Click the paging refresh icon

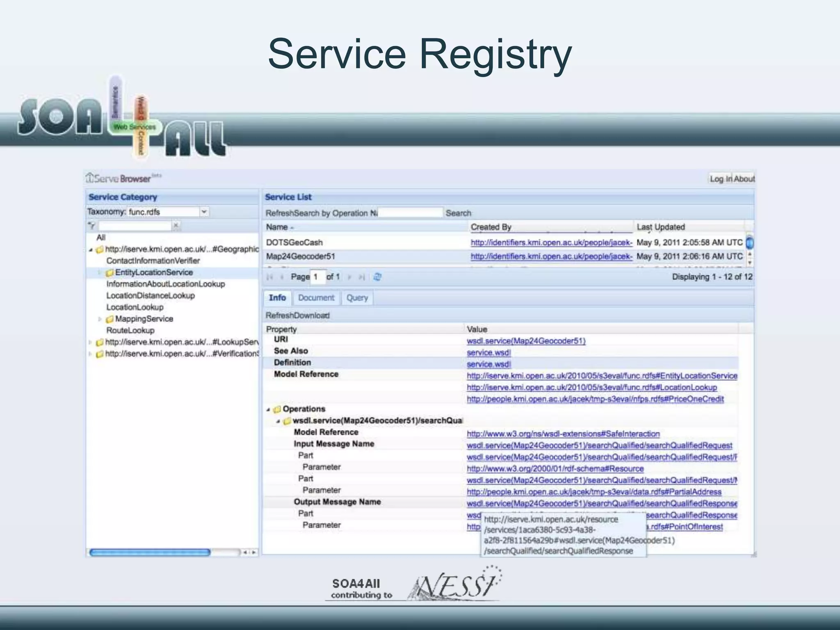377,277
